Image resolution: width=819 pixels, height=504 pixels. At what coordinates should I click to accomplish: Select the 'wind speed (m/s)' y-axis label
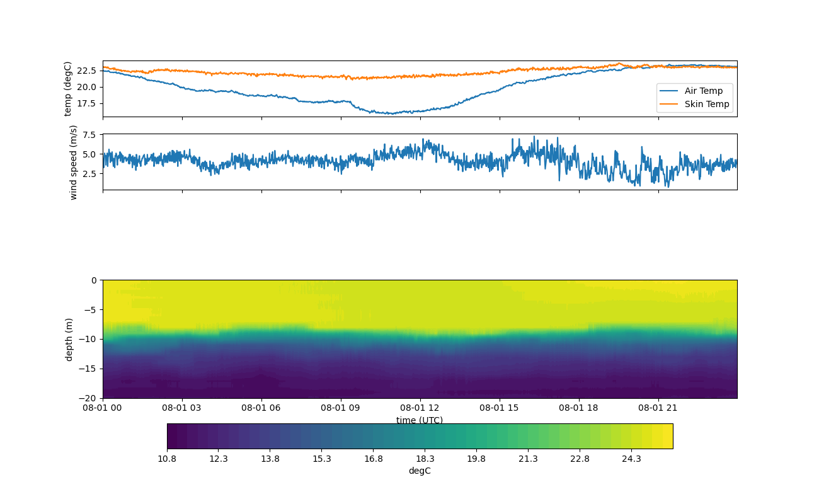73,162
